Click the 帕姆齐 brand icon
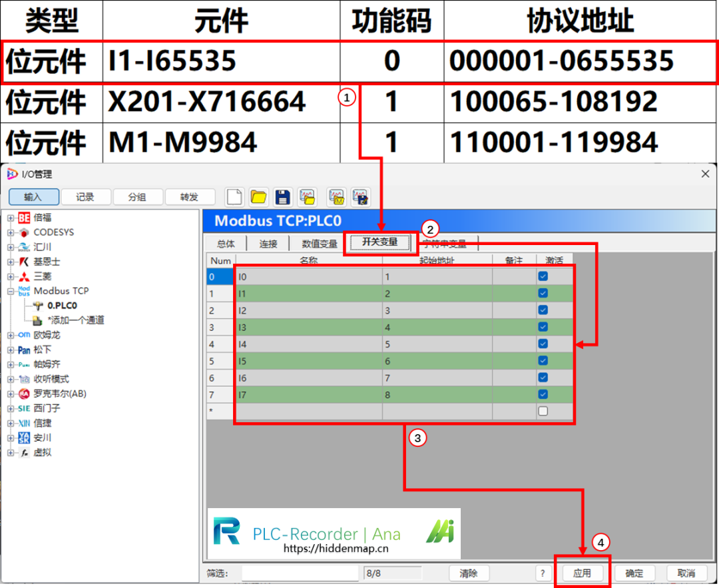The width and height of the screenshot is (719, 588). pos(24,365)
